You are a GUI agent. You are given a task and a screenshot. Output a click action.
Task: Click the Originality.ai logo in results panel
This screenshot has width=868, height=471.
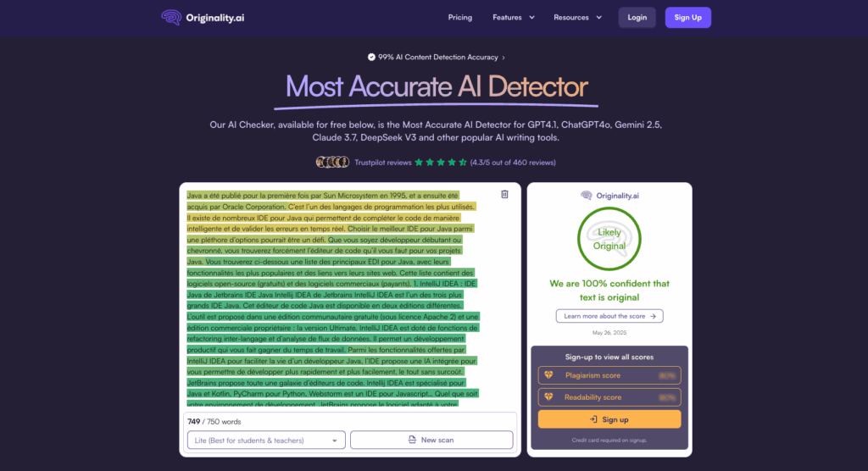coord(609,195)
